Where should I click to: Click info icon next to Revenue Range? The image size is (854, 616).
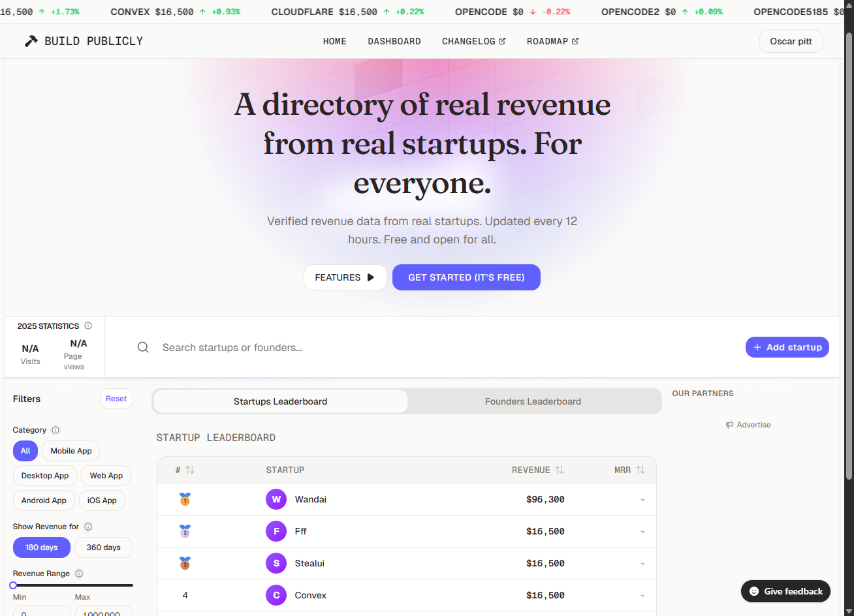[x=79, y=574]
